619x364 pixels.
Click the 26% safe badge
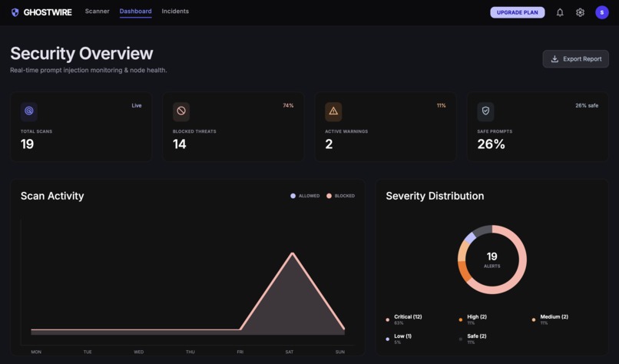point(587,105)
